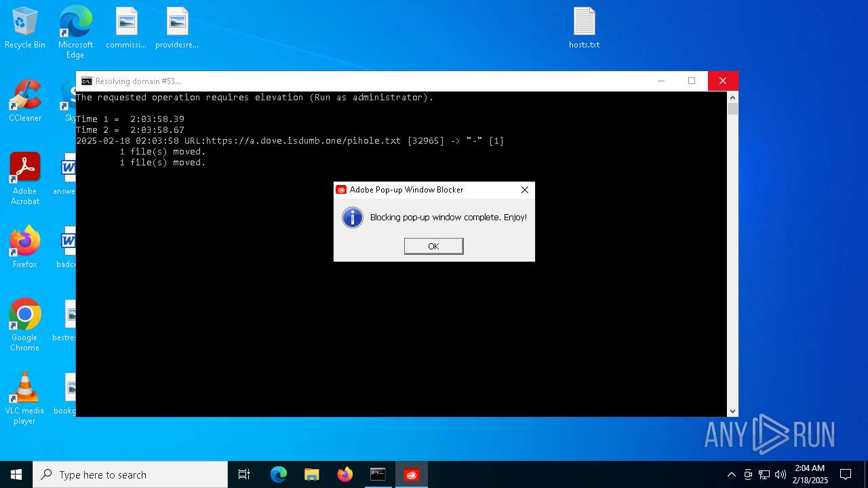This screenshot has width=868, height=488.
Task: Close the Resolving domain console window
Action: tap(723, 81)
